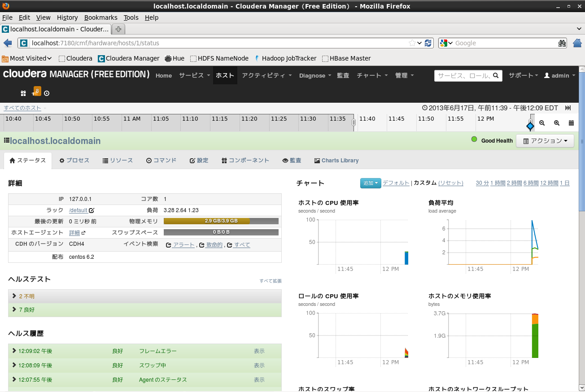Select the 6 時間 chart time range

[x=531, y=183]
